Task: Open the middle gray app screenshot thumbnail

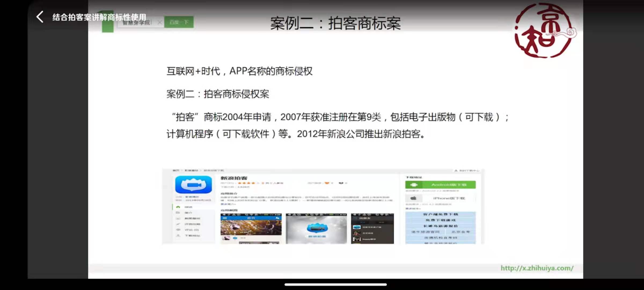Action: (316, 229)
